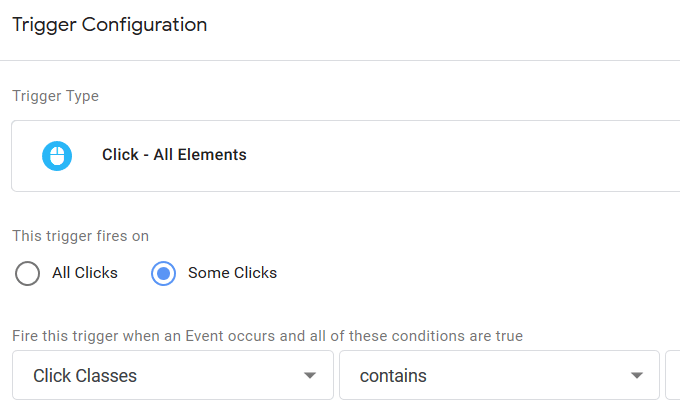
Task: Select the Some Clicks radio button
Action: click(x=164, y=273)
